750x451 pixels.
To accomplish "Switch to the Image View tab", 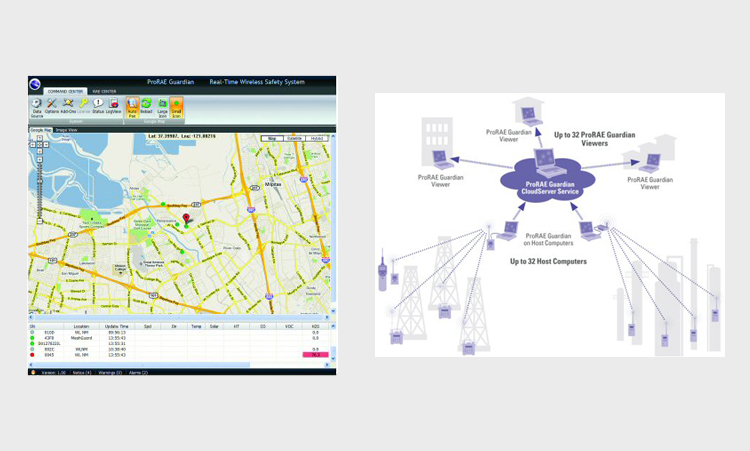I will (68, 130).
